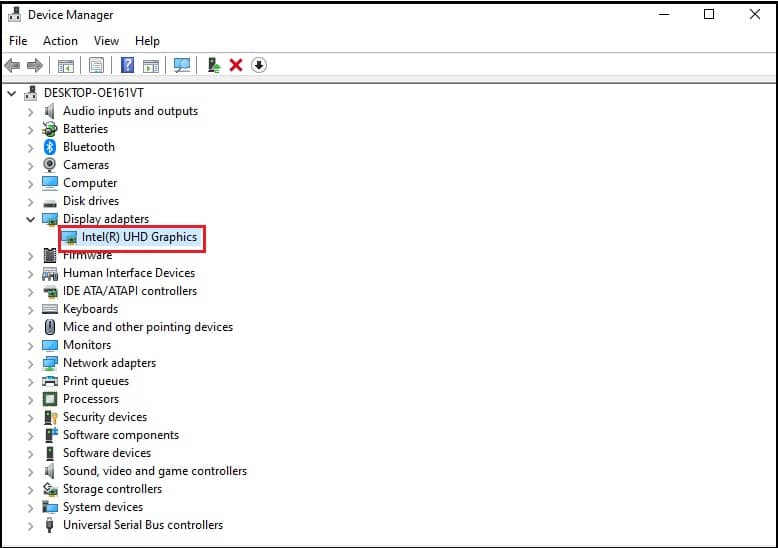Click the Disk drives icon

coord(50,203)
